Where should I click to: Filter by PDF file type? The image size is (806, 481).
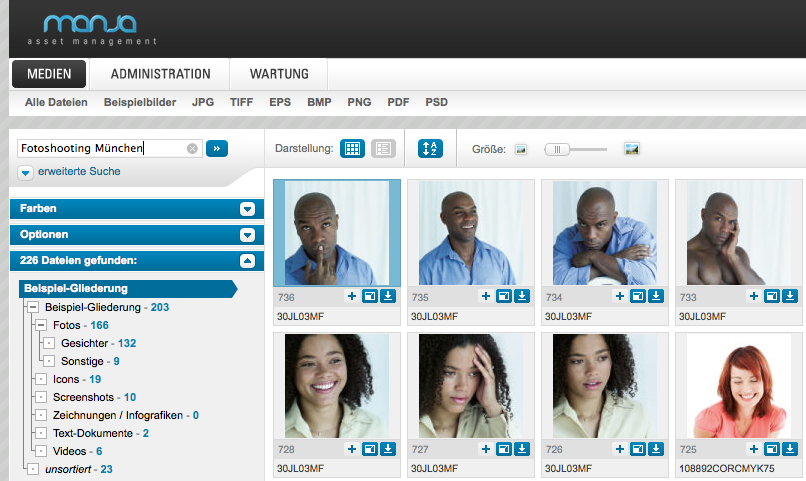pyautogui.click(x=398, y=102)
